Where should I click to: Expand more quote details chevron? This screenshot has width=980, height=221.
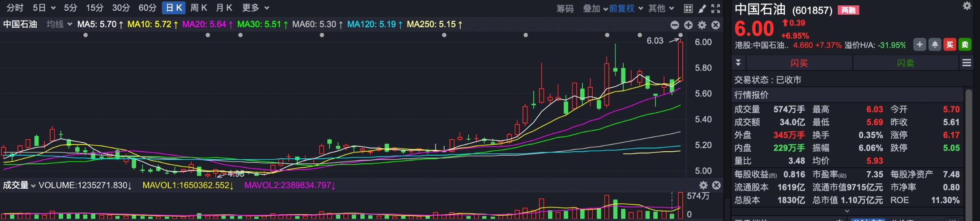[847, 211]
